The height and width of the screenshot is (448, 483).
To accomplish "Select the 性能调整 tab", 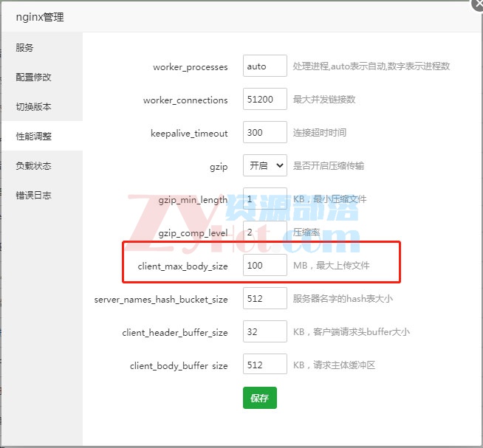I will point(42,136).
